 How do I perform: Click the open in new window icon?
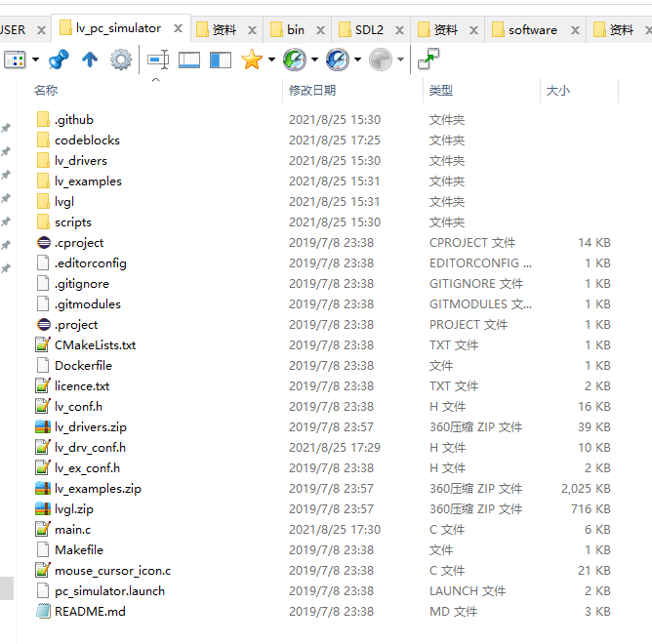(x=428, y=60)
